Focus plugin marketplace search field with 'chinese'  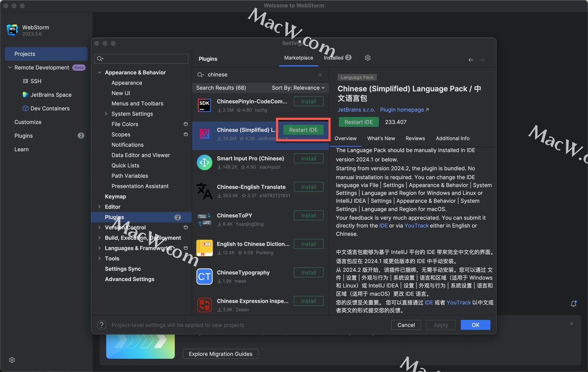point(260,75)
